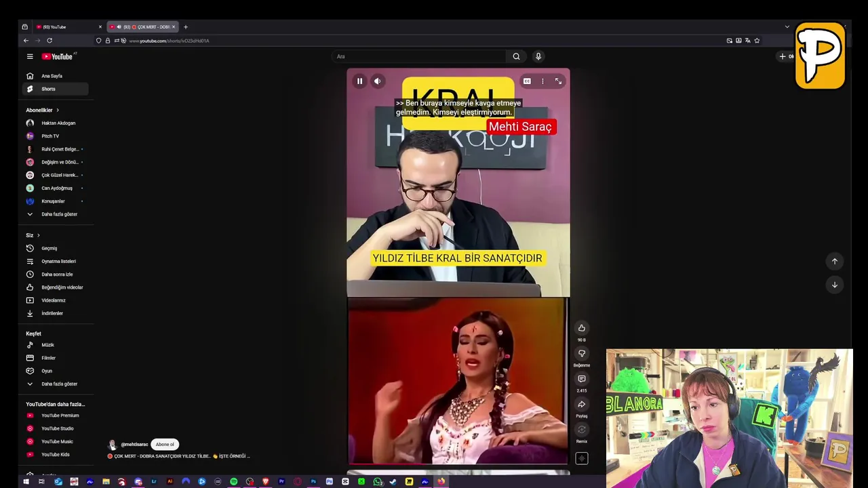Expand the Siz section chevron

38,235
